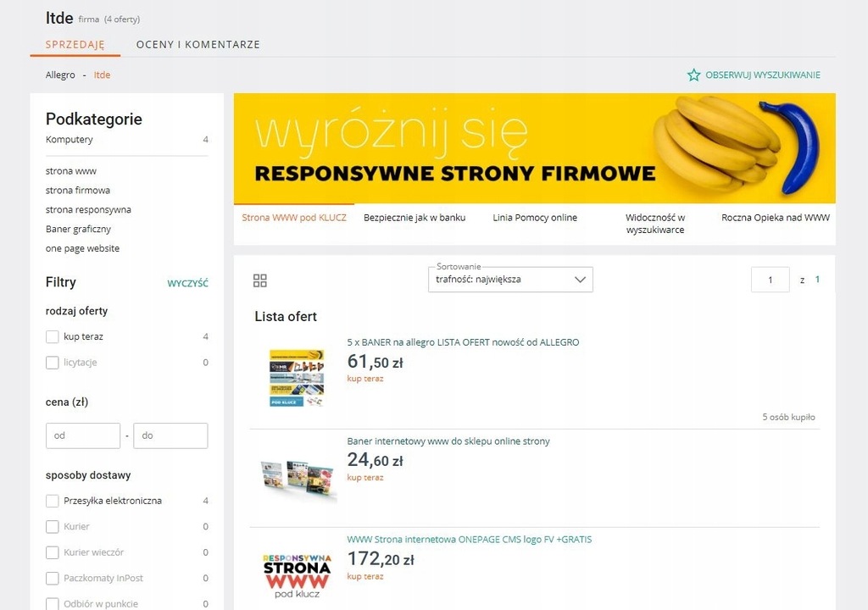The width and height of the screenshot is (868, 610).
Task: Click the 'strona responsywna' tag link
Action: (88, 209)
